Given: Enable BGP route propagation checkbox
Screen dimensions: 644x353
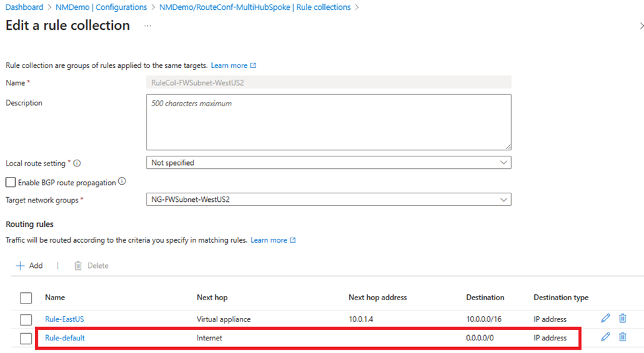Looking at the screenshot, I should (11, 182).
